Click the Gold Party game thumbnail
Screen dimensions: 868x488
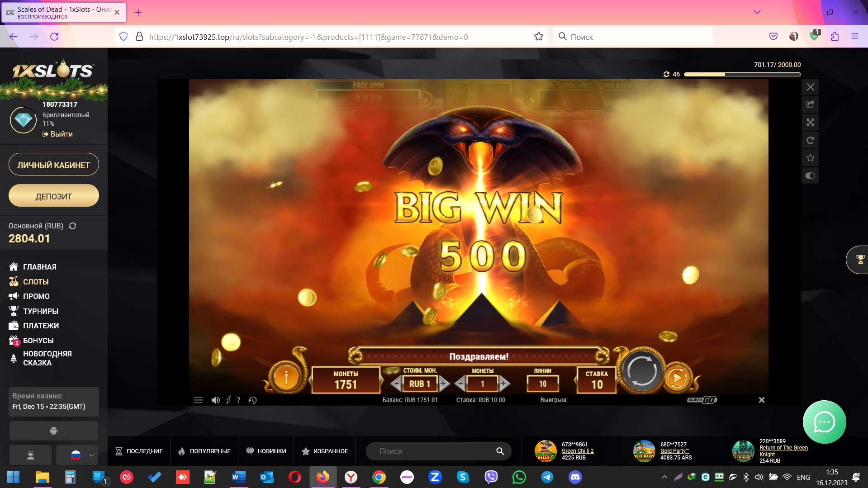click(x=644, y=451)
